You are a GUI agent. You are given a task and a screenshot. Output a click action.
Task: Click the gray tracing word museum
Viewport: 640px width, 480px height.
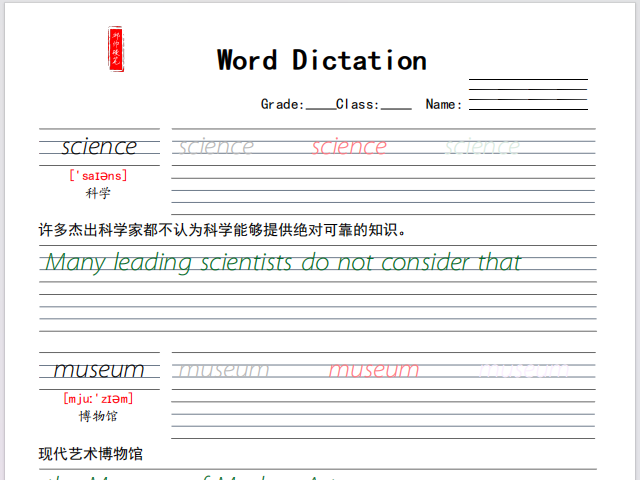pyautogui.click(x=223, y=370)
